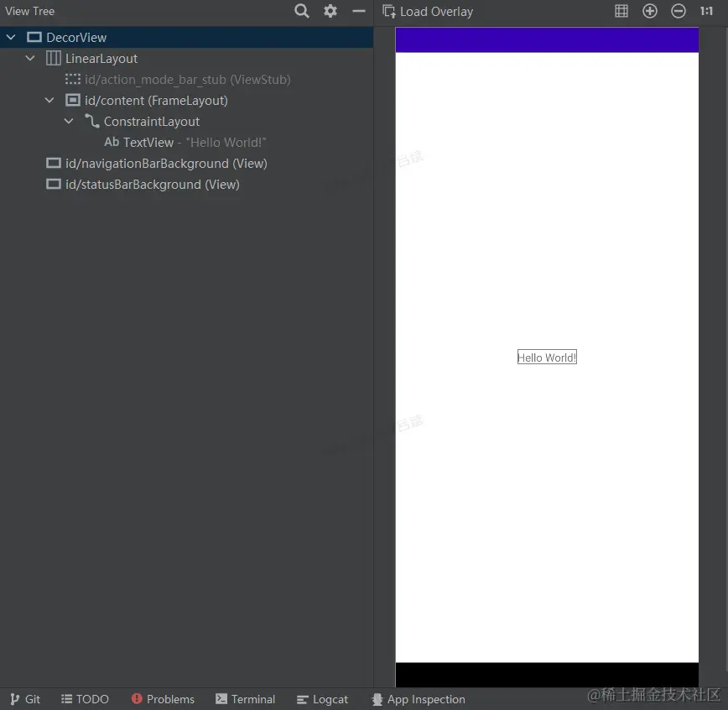Click the TextView Ab icon
This screenshot has height=710, width=728.
(x=112, y=142)
